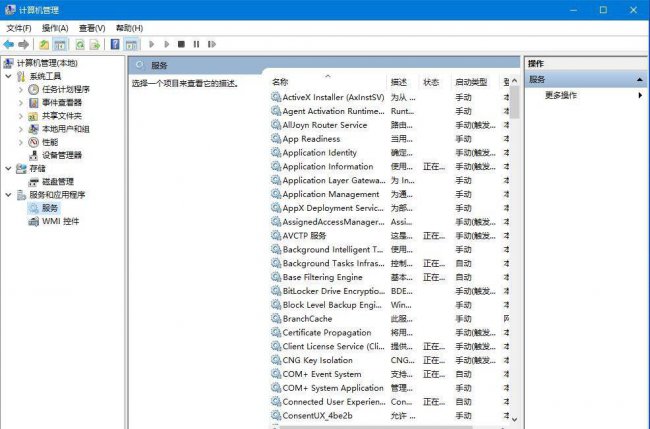Open the 操作(A) menu
Screen dimensions: 650x429
point(55,28)
